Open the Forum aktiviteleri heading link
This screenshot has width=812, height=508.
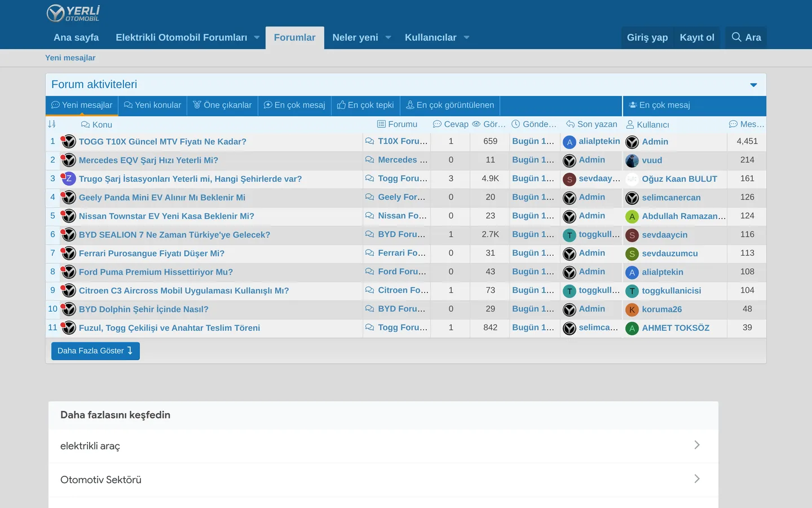click(x=94, y=85)
